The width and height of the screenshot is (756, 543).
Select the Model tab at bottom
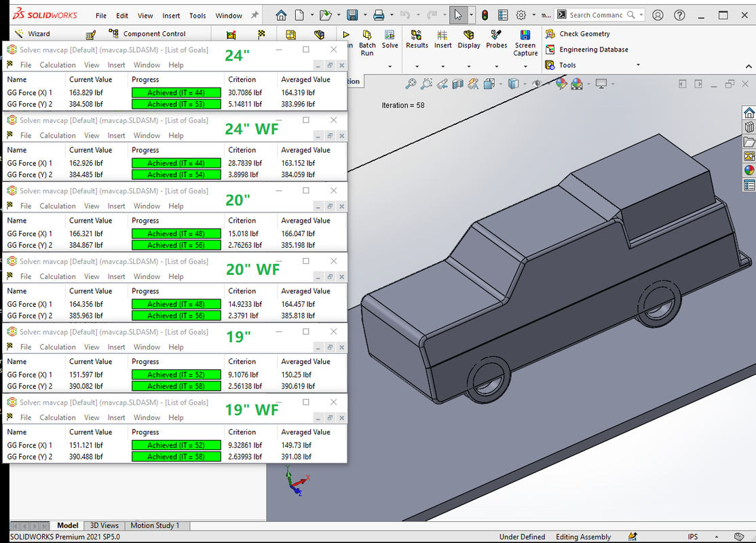(x=67, y=525)
